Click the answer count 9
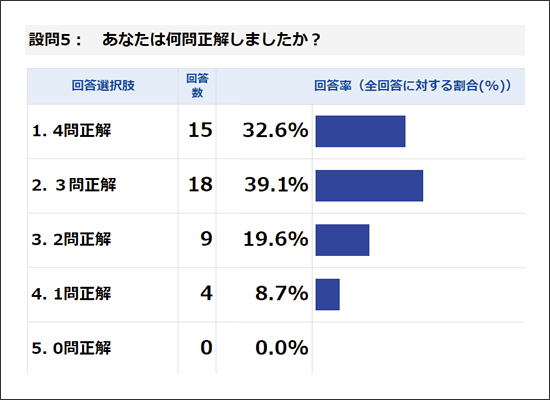This screenshot has width=550, height=400. click(206, 239)
